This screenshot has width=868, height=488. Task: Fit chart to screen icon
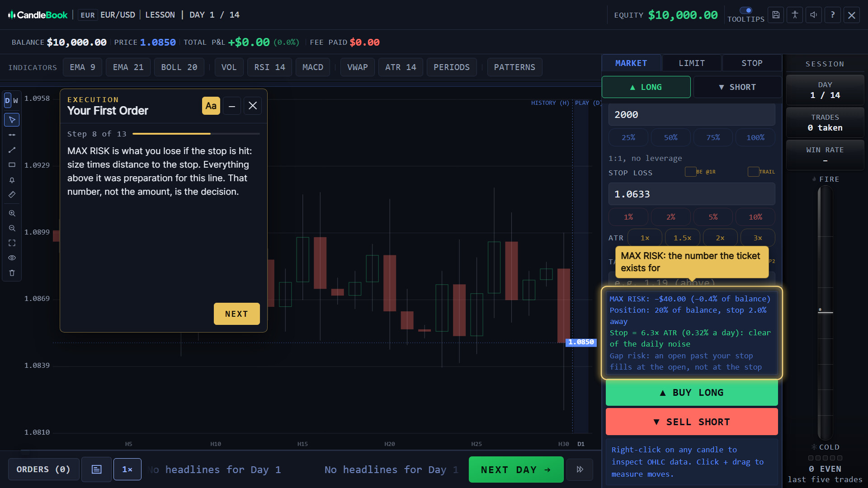click(x=12, y=243)
